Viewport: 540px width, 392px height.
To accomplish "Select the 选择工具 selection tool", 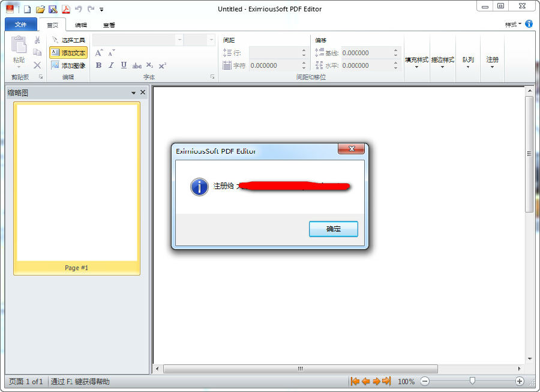I will coord(68,40).
